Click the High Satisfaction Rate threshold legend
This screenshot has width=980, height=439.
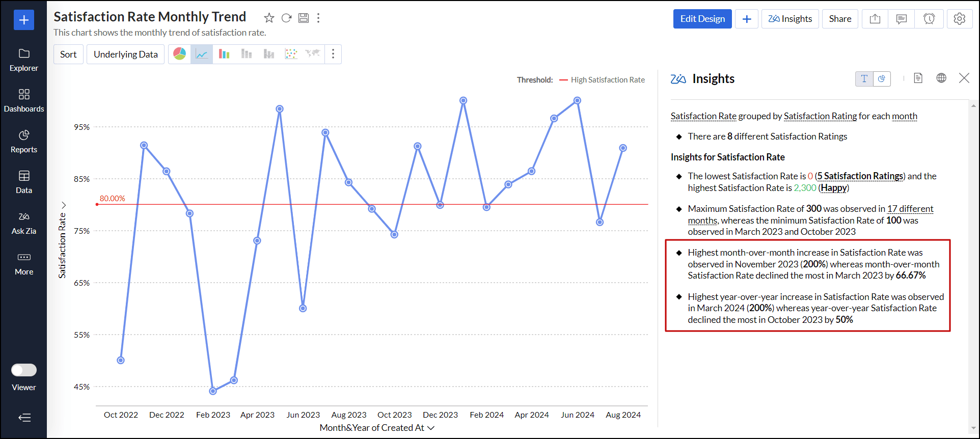pos(607,80)
